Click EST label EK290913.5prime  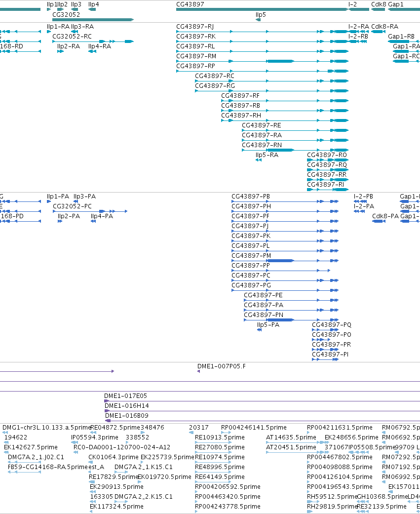tap(116, 486)
